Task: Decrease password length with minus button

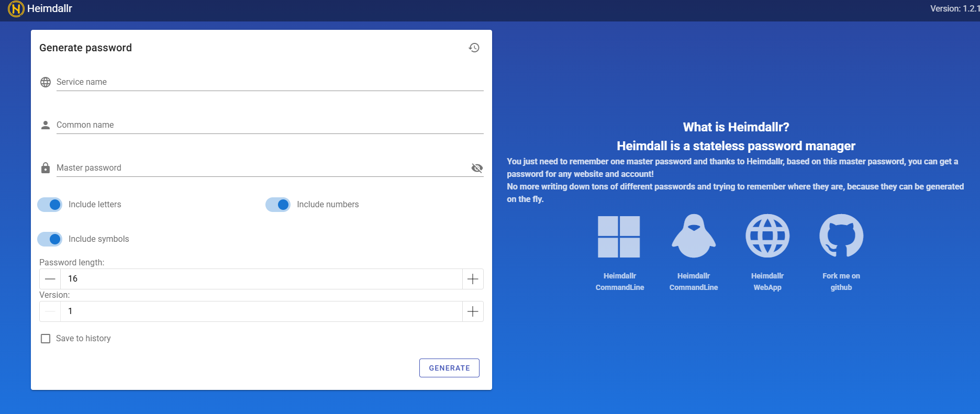Action: 50,279
